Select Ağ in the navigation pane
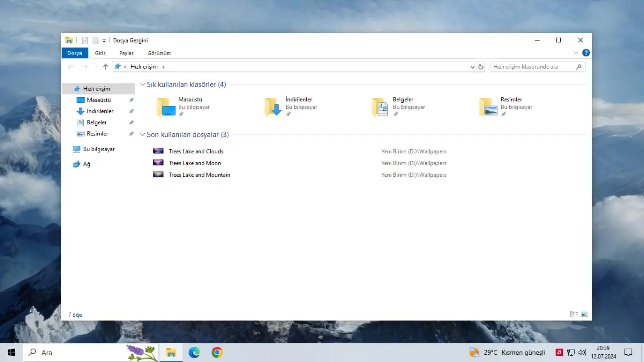This screenshot has height=362, width=644. pyautogui.click(x=82, y=164)
